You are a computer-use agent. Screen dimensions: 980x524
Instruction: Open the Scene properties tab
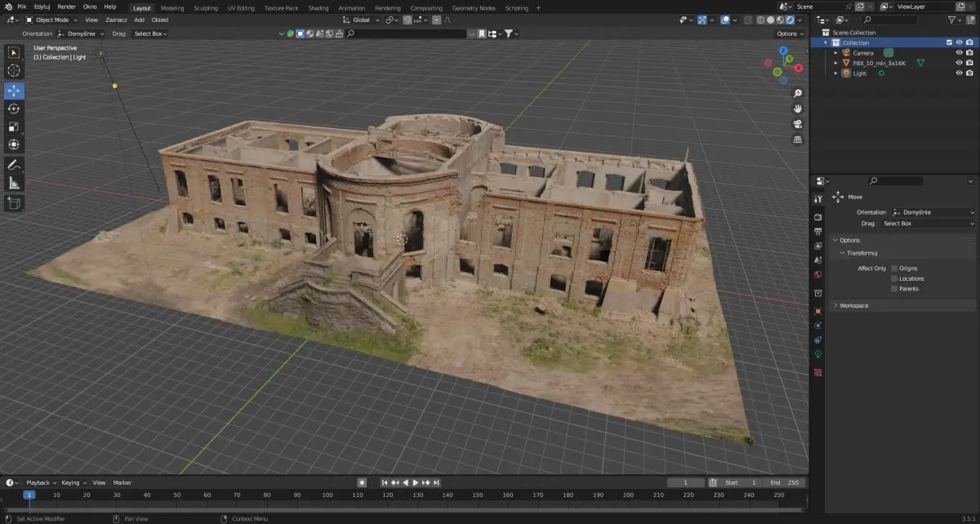click(817, 260)
